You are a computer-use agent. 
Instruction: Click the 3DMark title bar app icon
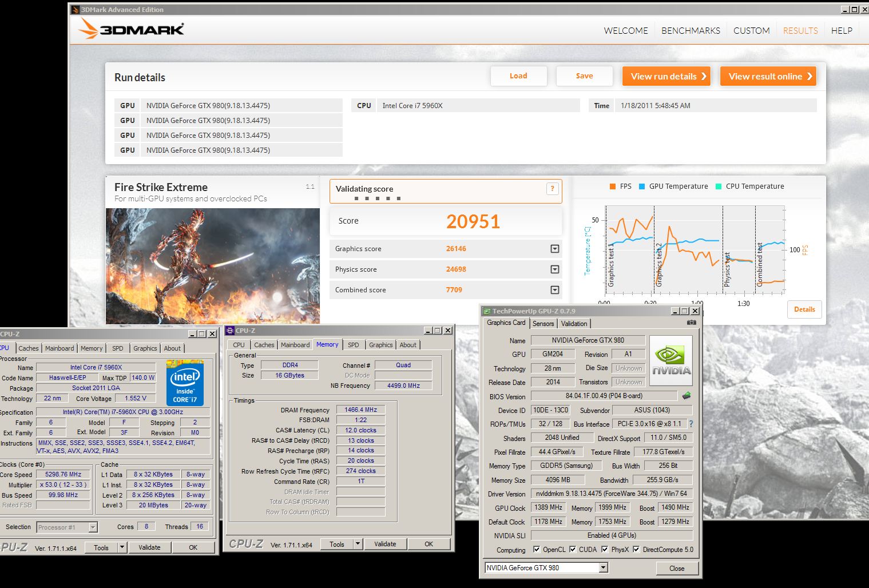tap(75, 9)
